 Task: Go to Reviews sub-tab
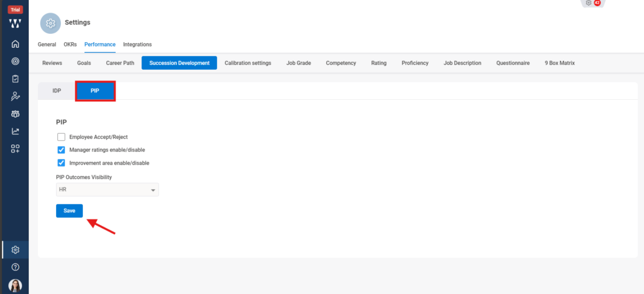click(x=52, y=63)
